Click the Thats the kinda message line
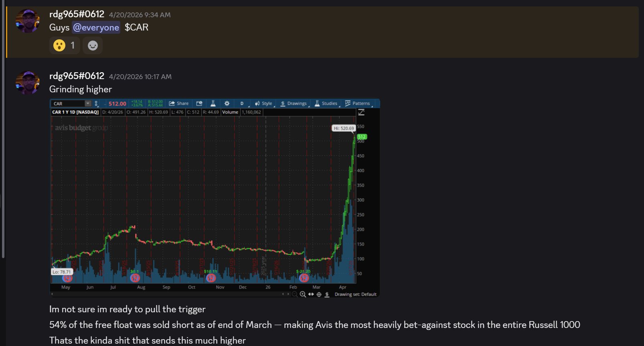 tap(148, 340)
